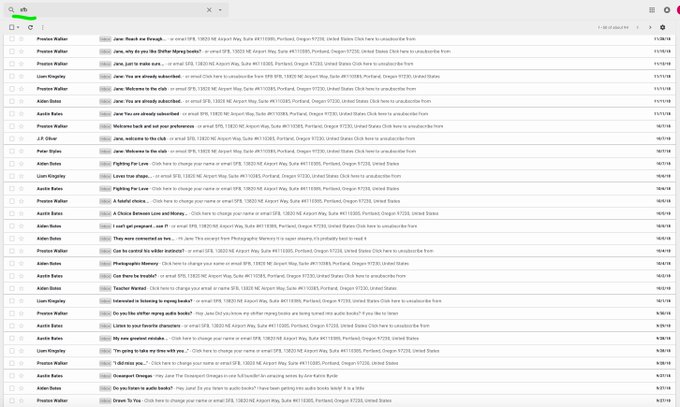Open the 'My new greatest mistake...' email

coord(340,338)
